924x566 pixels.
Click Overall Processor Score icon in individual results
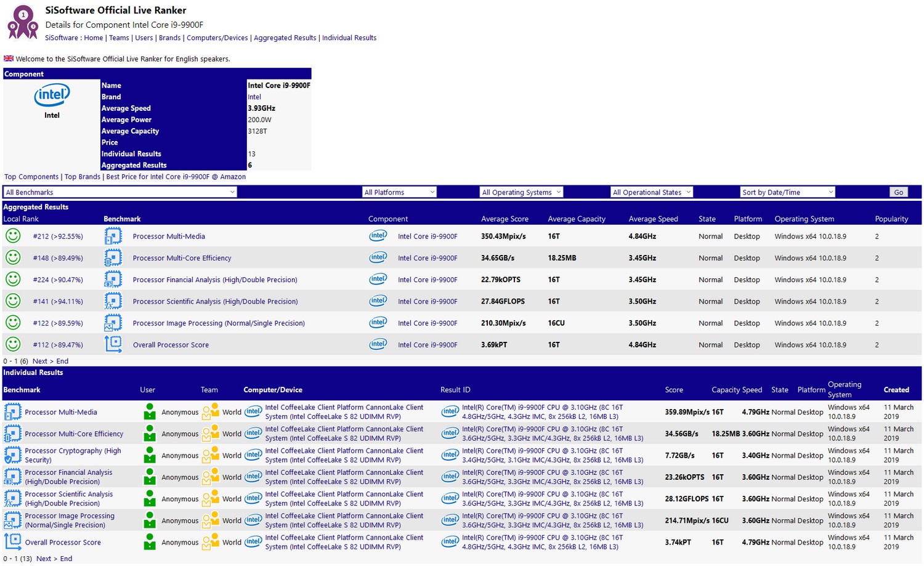pyautogui.click(x=12, y=542)
